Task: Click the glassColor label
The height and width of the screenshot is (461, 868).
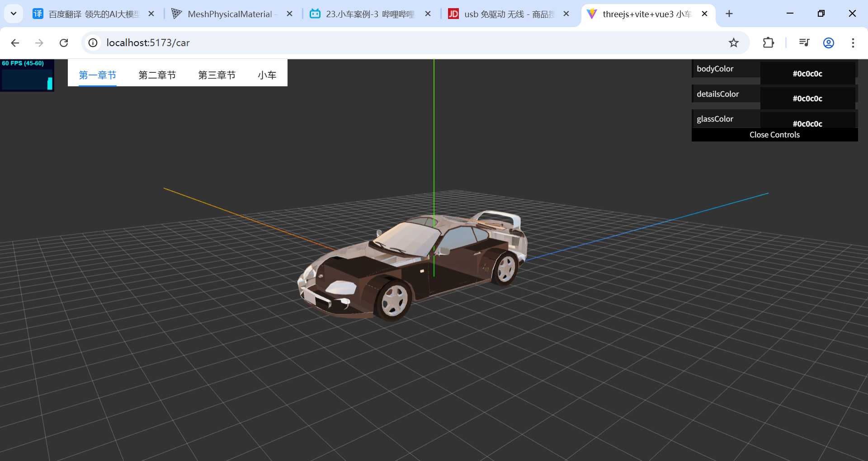Action: [x=715, y=119]
